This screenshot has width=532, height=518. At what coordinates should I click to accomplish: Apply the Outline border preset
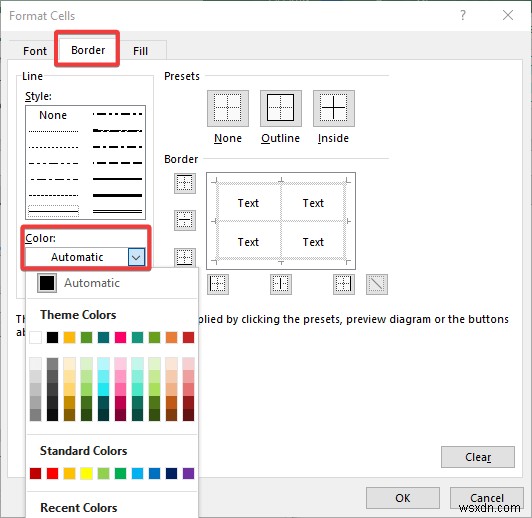[x=281, y=109]
